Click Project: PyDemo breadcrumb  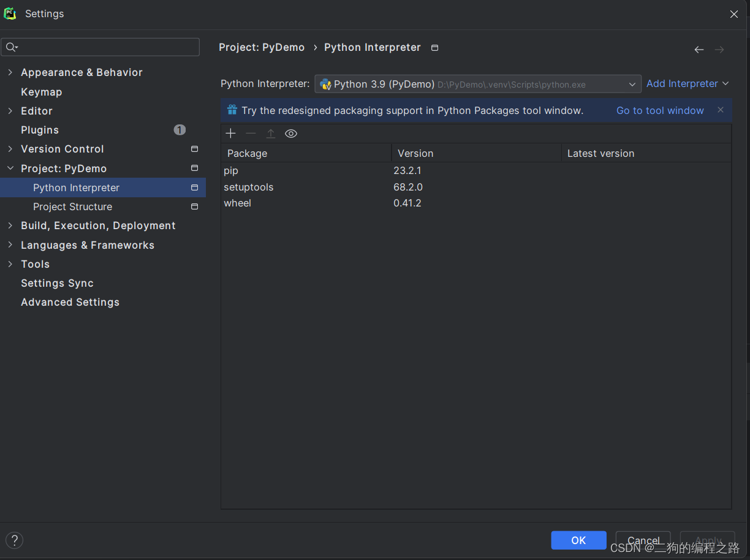262,47
